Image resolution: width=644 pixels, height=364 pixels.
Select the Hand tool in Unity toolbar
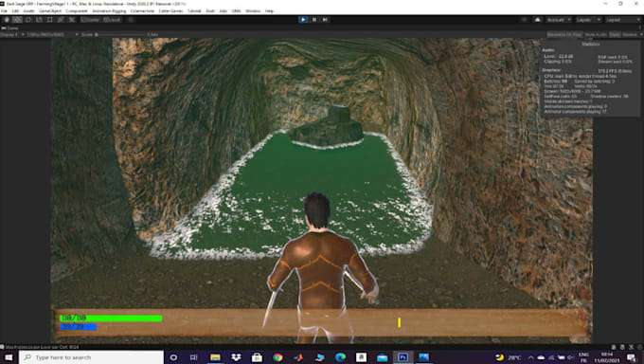click(x=7, y=20)
